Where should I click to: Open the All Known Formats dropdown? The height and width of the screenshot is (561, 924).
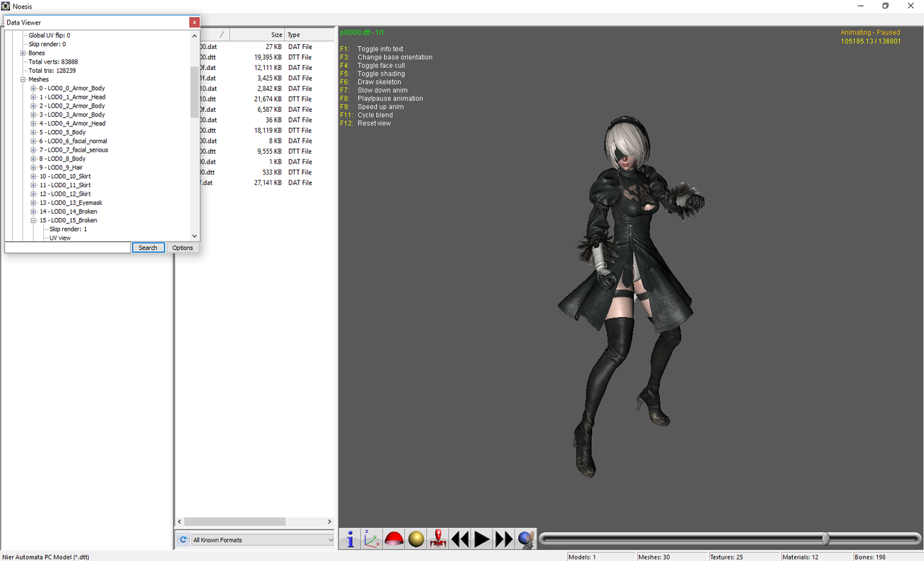[263, 540]
